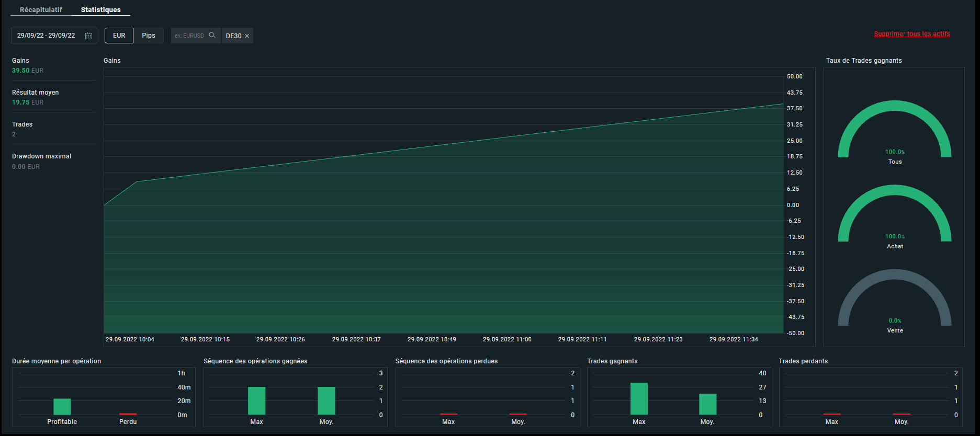Click the Max bar in won sequences
980x436 pixels.
[256, 401]
